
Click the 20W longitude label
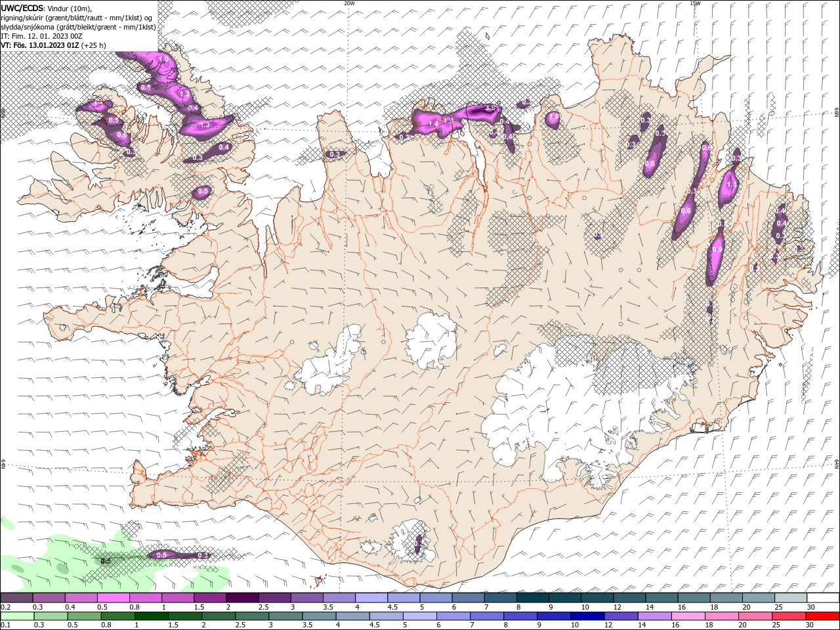[349, 3]
